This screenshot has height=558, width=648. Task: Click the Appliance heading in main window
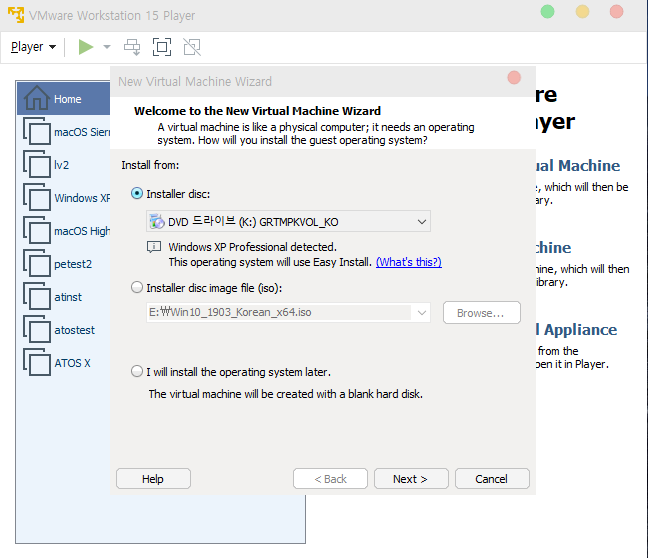tap(577, 329)
